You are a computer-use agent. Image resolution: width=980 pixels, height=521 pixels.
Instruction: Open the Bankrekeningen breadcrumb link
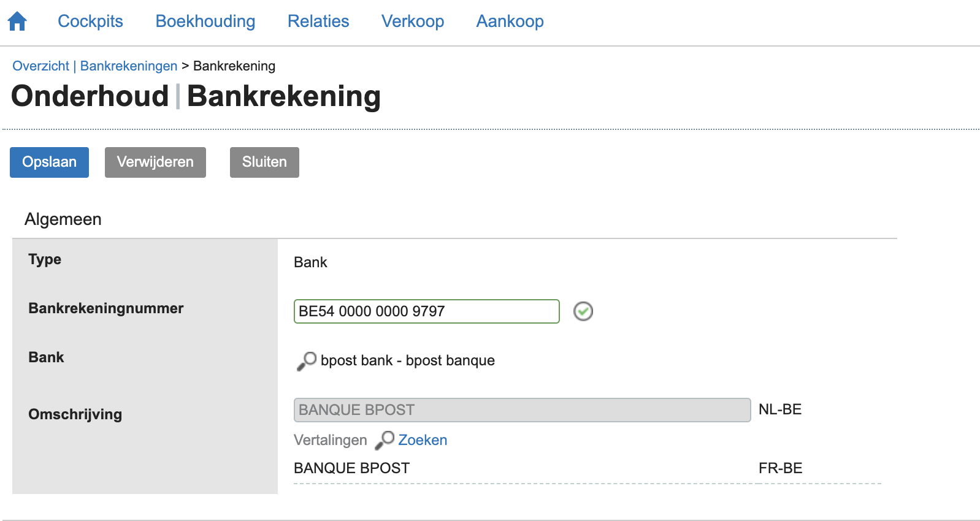pyautogui.click(x=128, y=66)
